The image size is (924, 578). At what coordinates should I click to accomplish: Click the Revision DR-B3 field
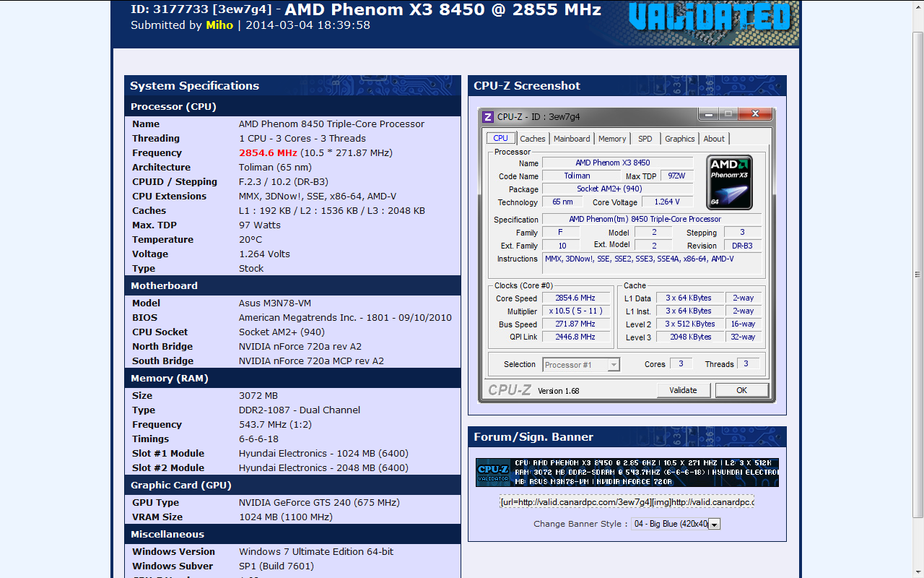coord(742,246)
